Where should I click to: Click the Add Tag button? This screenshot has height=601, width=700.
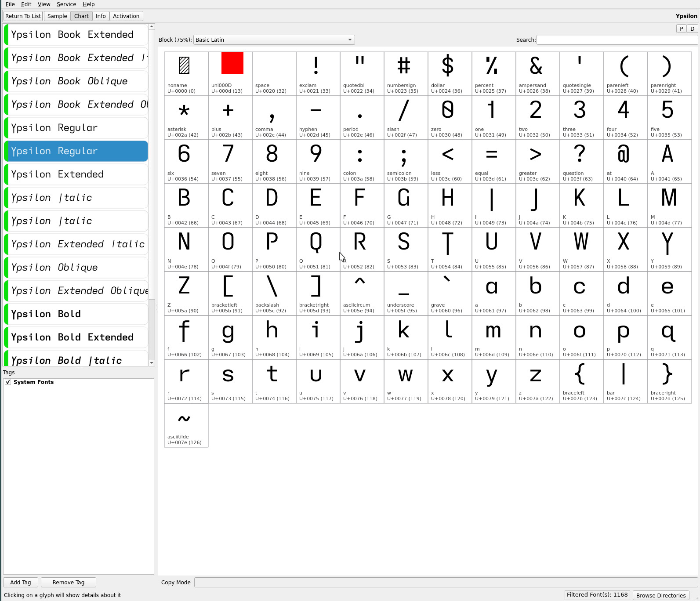point(21,582)
